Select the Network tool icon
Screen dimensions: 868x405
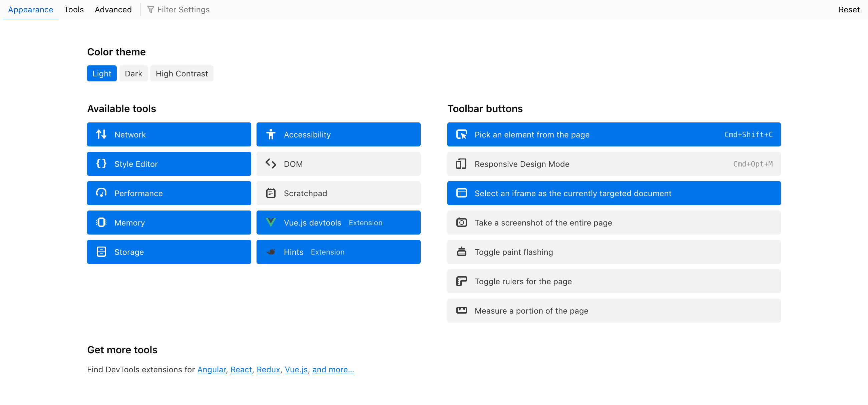pyautogui.click(x=101, y=134)
